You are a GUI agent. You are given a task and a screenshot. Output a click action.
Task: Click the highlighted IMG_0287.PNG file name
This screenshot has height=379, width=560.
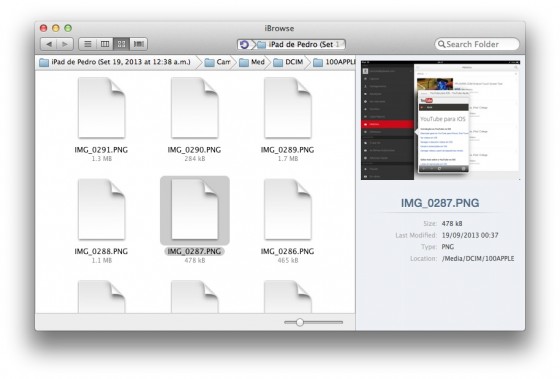(x=194, y=251)
